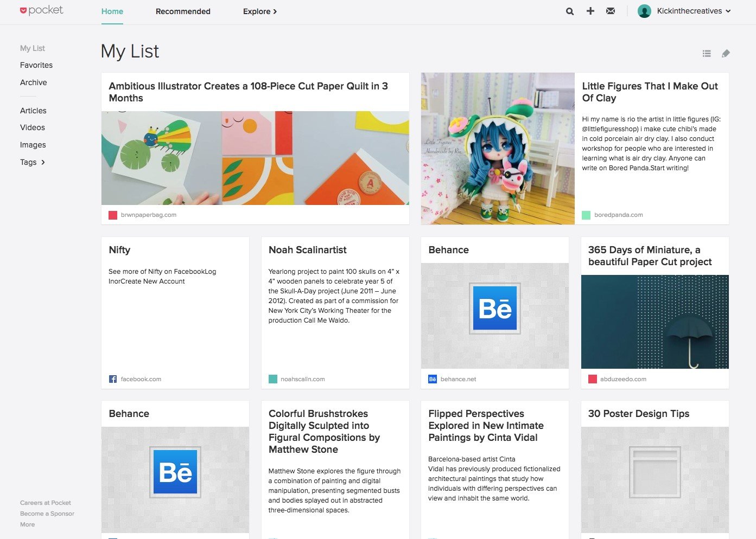Open the facebook.com source link

pos(141,379)
